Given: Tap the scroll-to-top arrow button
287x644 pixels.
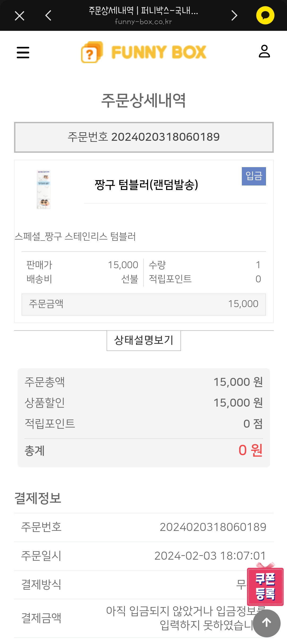Looking at the screenshot, I should (267, 623).
